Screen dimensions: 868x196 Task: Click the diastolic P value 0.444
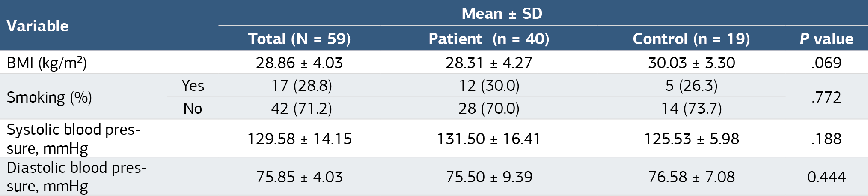[x=826, y=177]
